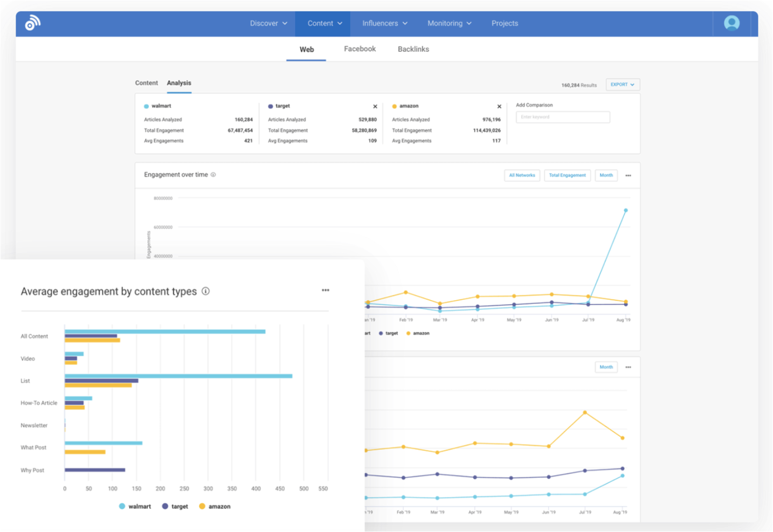Expand the Discover menu

click(268, 24)
